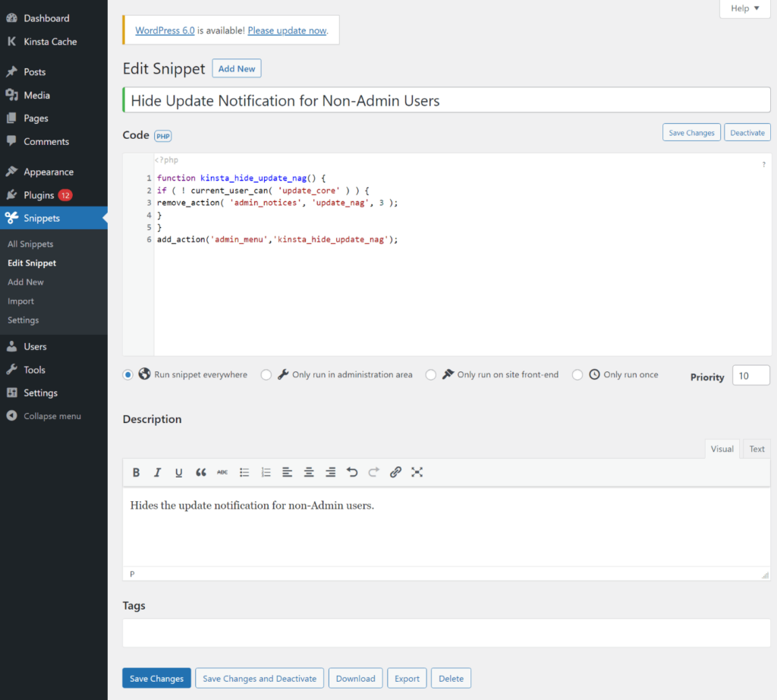Apply italic formatting in description editor
This screenshot has height=700, width=777.
(x=158, y=472)
